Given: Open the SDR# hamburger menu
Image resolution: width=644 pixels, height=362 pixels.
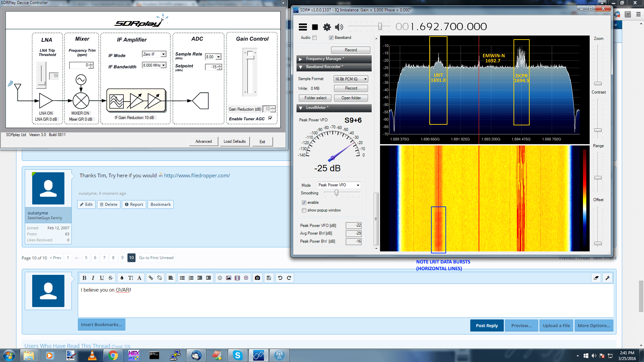Looking at the screenshot, I should pyautogui.click(x=303, y=27).
